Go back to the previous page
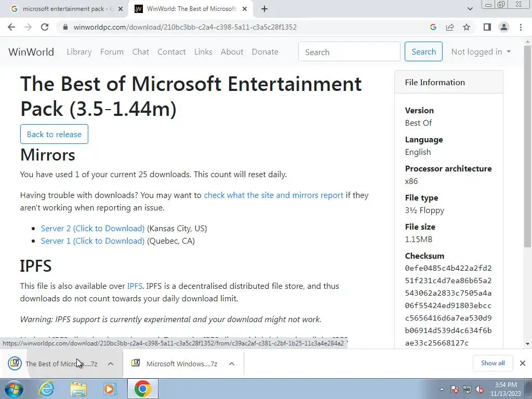The height and width of the screenshot is (399, 532). 11,27
